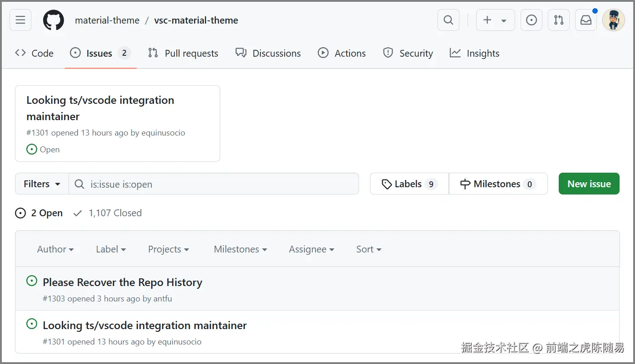Expand the Filters dropdown
This screenshot has height=364, width=635.
tap(42, 184)
